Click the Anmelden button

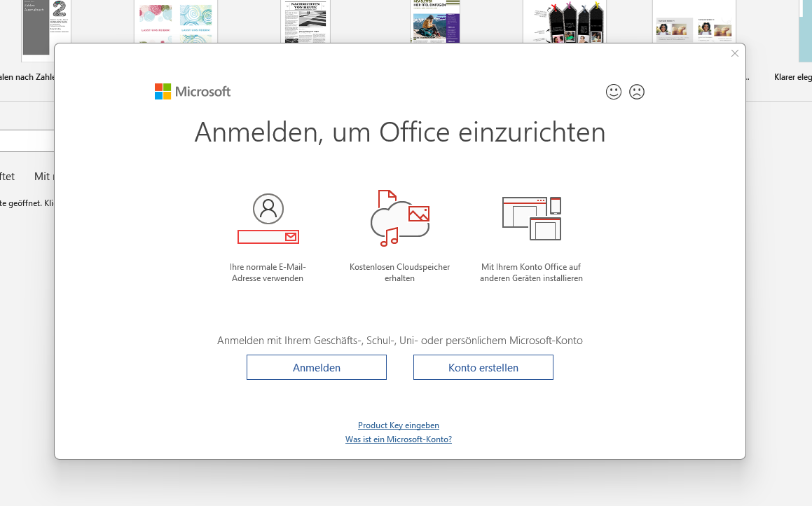pos(316,367)
